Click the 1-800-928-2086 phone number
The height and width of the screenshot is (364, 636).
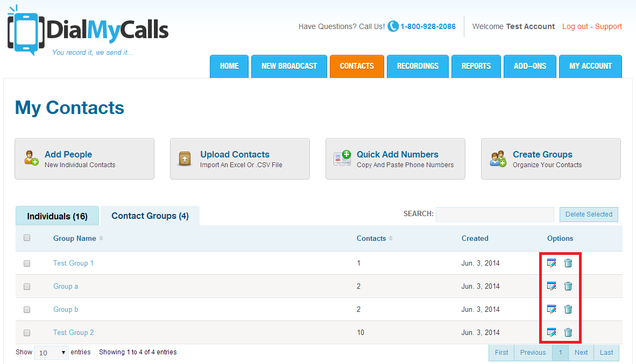click(x=428, y=26)
